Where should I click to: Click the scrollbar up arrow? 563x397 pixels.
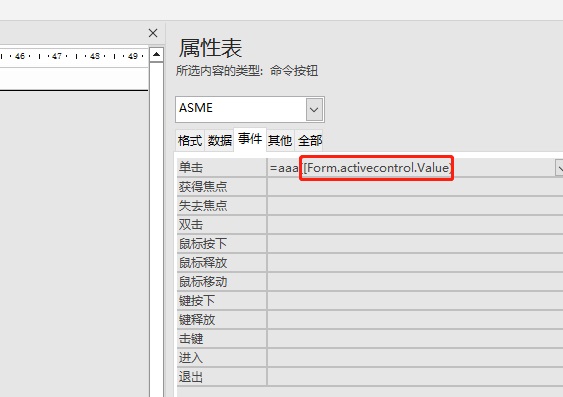pos(156,55)
